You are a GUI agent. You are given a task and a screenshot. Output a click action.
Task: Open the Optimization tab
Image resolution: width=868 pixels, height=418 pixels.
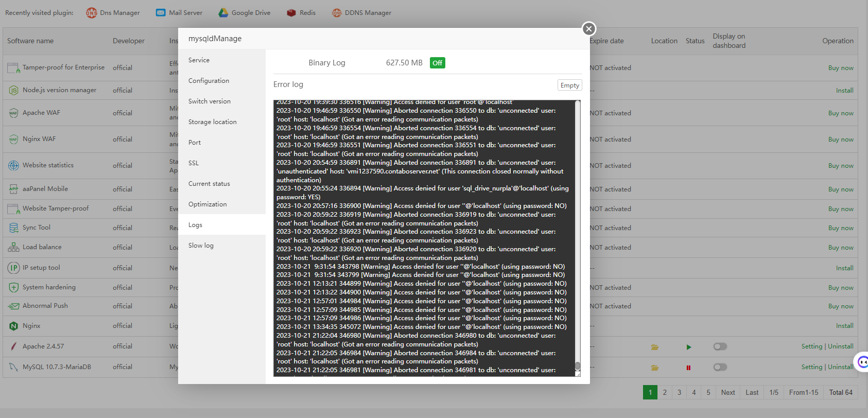coord(222,204)
